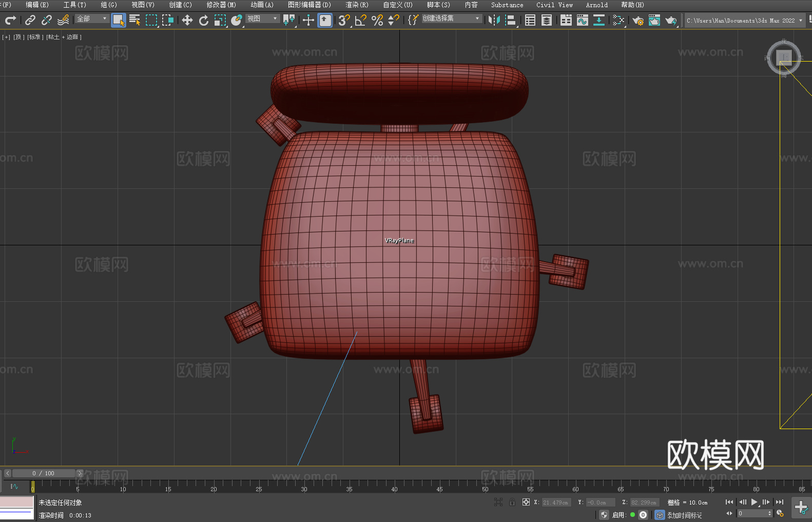Open the Substance menu
Viewport: 812px width, 522px height.
pos(507,5)
